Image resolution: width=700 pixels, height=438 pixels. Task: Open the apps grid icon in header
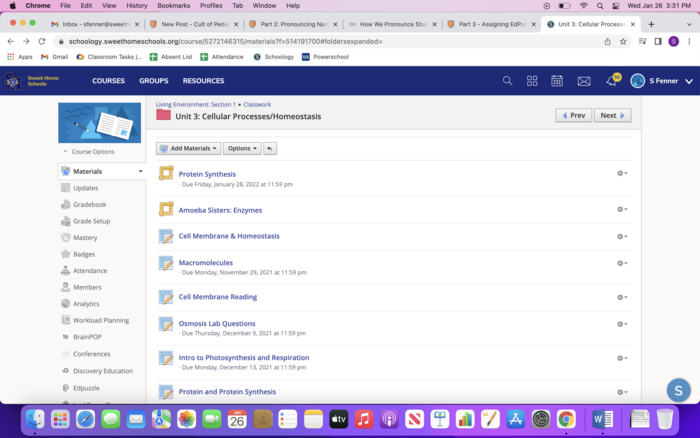click(x=532, y=81)
